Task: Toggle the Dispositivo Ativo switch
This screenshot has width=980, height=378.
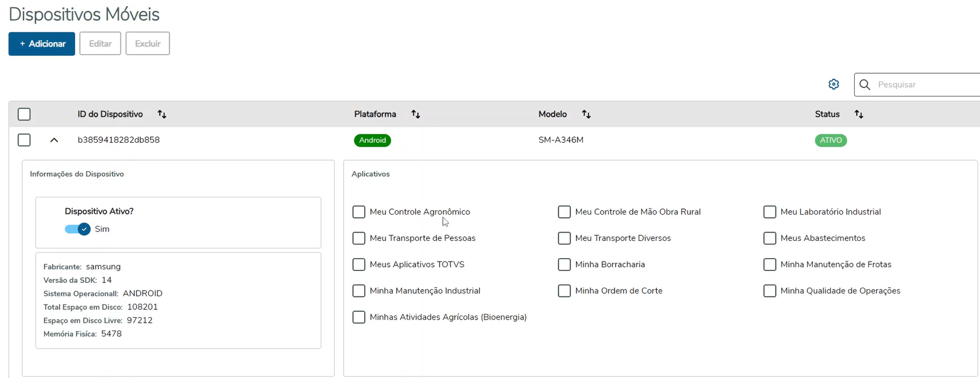Action: [77, 229]
